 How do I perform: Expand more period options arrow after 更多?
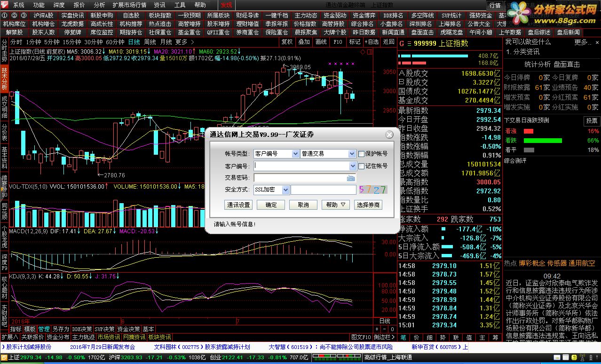(x=192, y=42)
